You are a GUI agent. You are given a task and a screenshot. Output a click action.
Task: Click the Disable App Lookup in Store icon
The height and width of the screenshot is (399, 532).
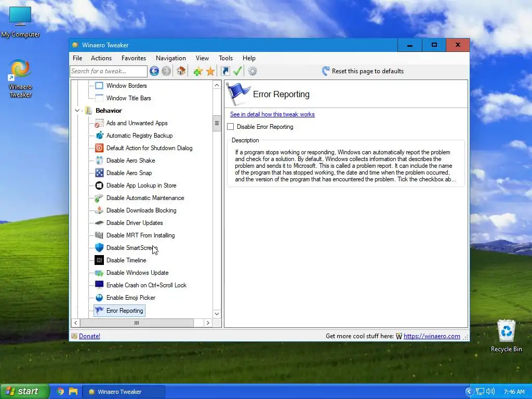point(99,185)
